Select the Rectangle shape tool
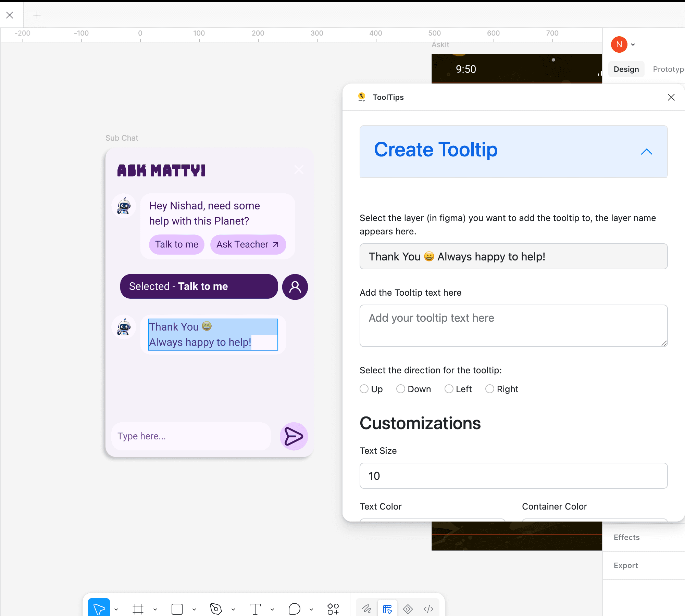 point(177,609)
